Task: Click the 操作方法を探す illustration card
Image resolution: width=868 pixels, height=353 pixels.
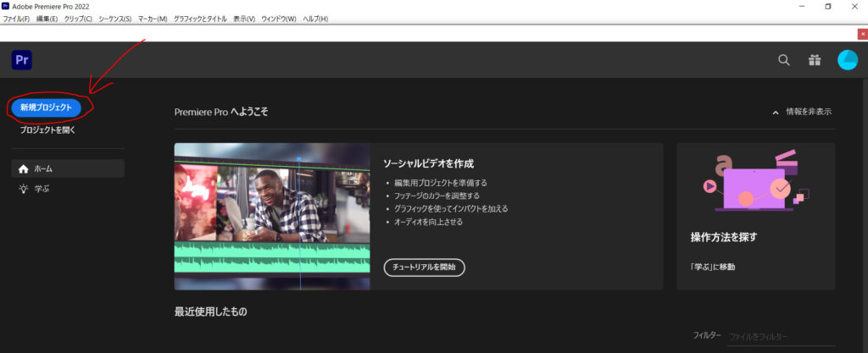Action: coord(755,217)
